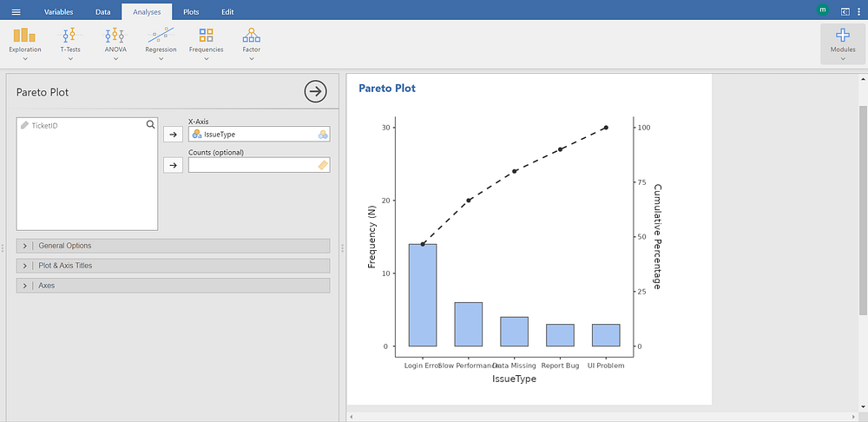Click the chevron under Factor

pos(252,59)
